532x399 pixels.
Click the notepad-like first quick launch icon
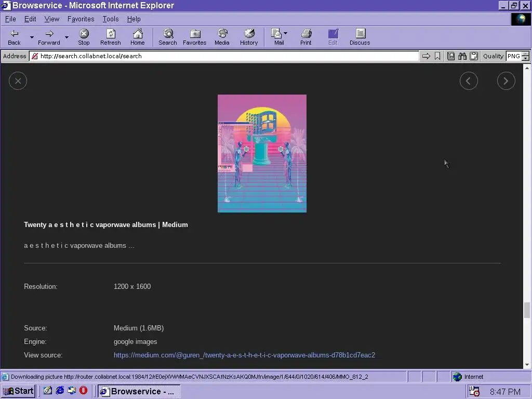(48, 391)
